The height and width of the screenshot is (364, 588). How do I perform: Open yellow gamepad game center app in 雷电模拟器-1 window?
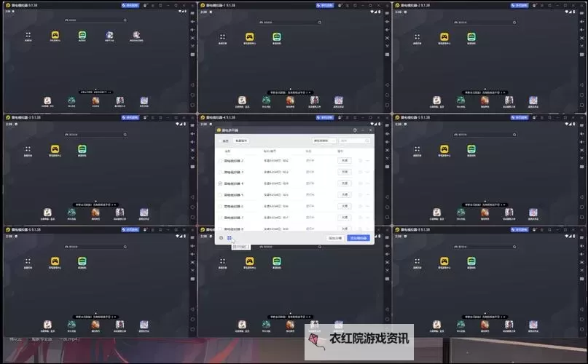point(249,36)
